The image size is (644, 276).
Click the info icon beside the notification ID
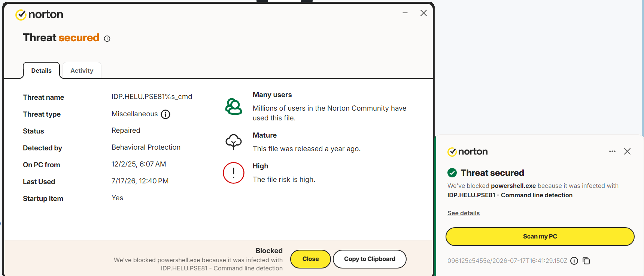point(574,261)
